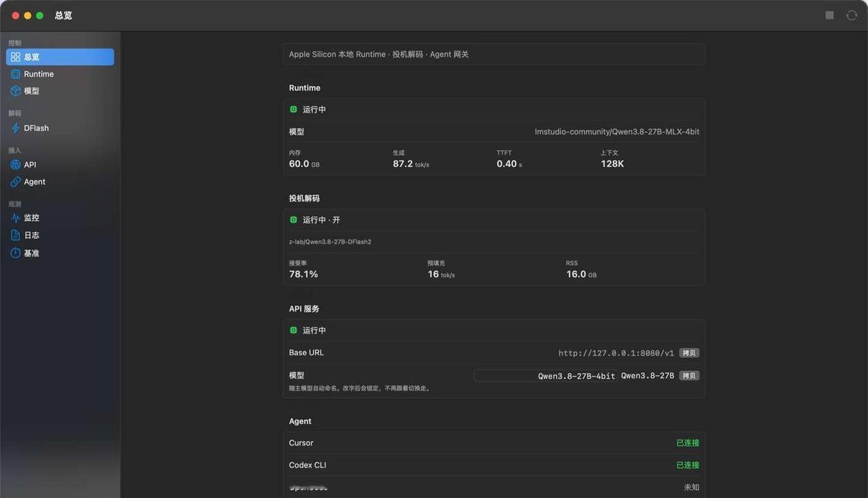The width and height of the screenshot is (868, 498).
Task: Click the Qwen3.8-27B-4bit model name field
Action: pyautogui.click(x=546, y=375)
